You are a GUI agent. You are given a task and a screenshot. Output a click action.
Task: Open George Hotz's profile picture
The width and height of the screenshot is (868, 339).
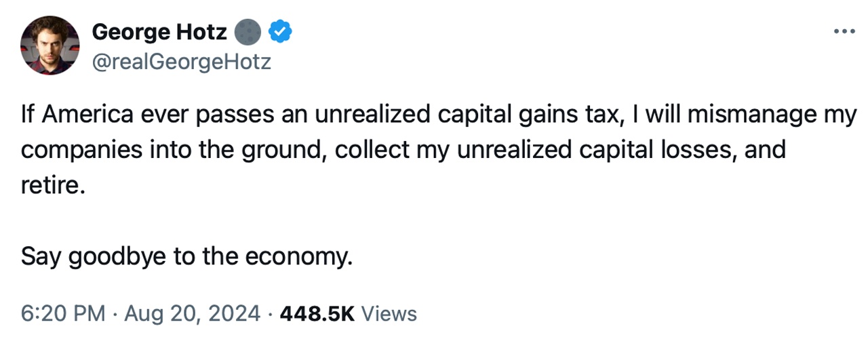pyautogui.click(x=50, y=46)
